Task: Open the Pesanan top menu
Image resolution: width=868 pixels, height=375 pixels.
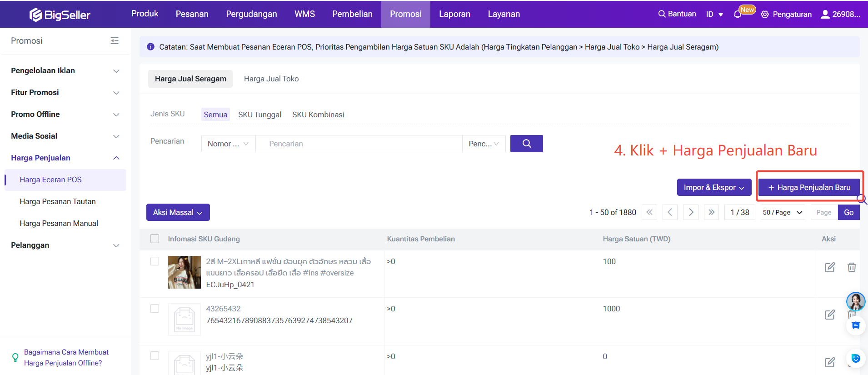Action: pyautogui.click(x=192, y=14)
